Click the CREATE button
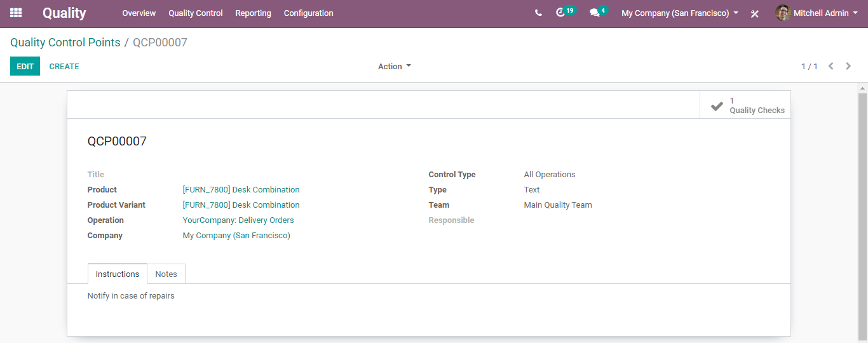The height and width of the screenshot is (343, 868). pyautogui.click(x=64, y=66)
